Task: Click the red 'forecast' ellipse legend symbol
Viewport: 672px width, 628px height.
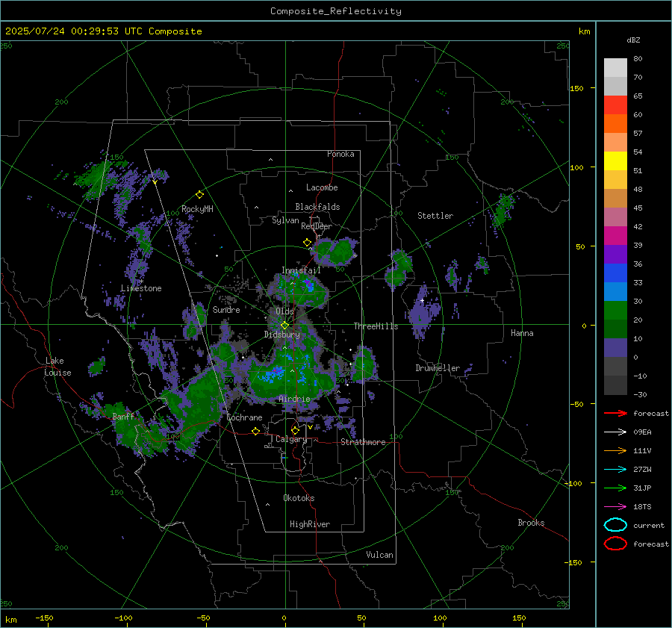Action: (x=615, y=544)
